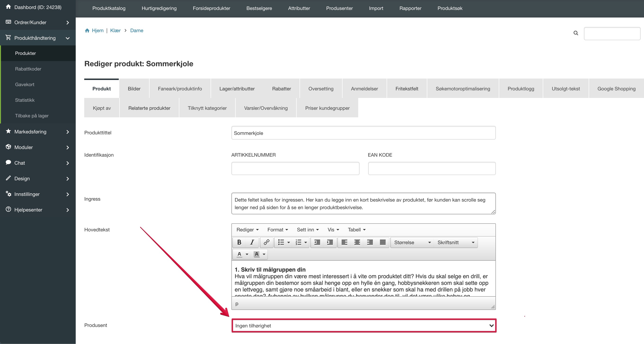The image size is (644, 344).
Task: Align text left in editor
Action: 344,242
